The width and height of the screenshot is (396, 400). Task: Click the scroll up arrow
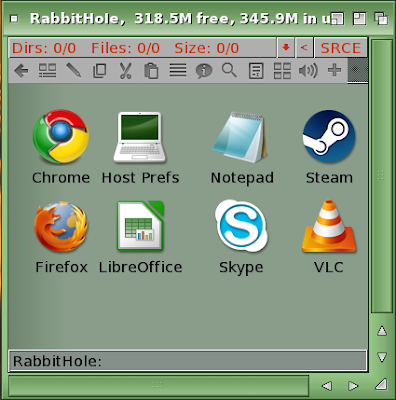coord(382,331)
